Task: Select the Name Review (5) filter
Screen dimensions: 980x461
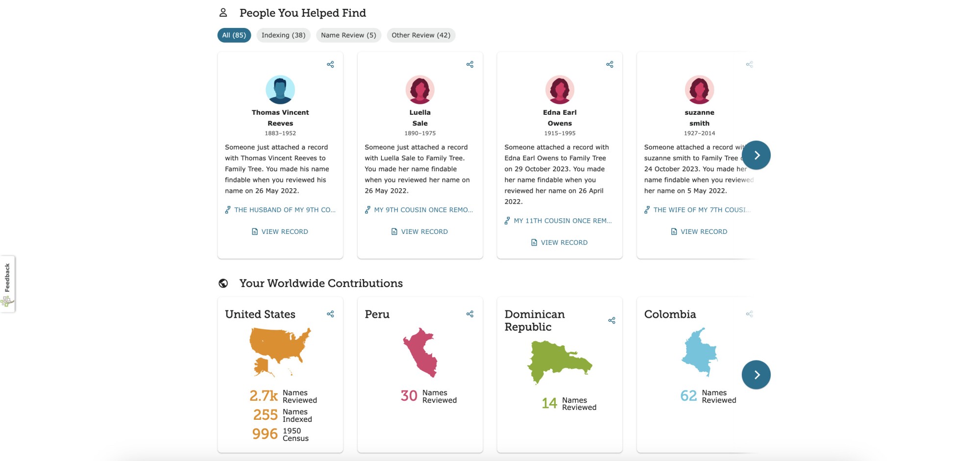Action: click(x=348, y=35)
